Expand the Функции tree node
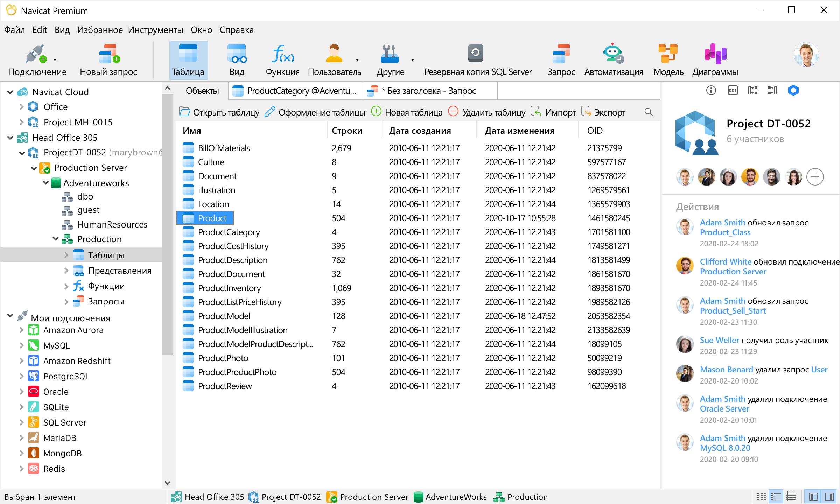This screenshot has width=840, height=504. pyautogui.click(x=66, y=286)
